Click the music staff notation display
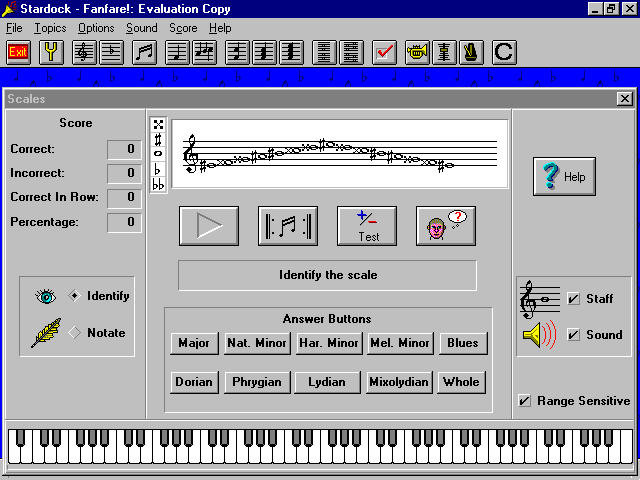 340,154
